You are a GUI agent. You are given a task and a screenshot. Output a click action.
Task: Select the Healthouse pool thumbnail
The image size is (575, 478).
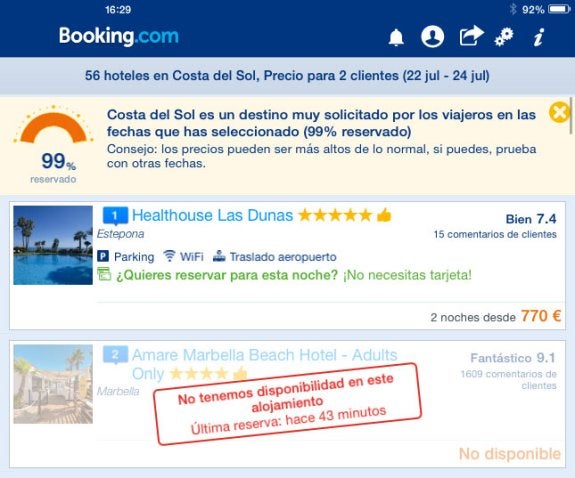[x=53, y=245]
